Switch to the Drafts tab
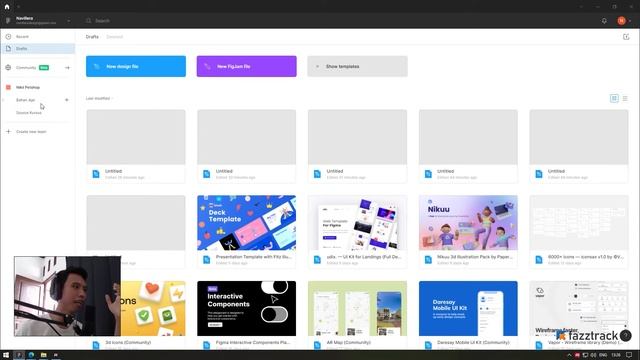Viewport: 640px width, 360px height. [92, 37]
